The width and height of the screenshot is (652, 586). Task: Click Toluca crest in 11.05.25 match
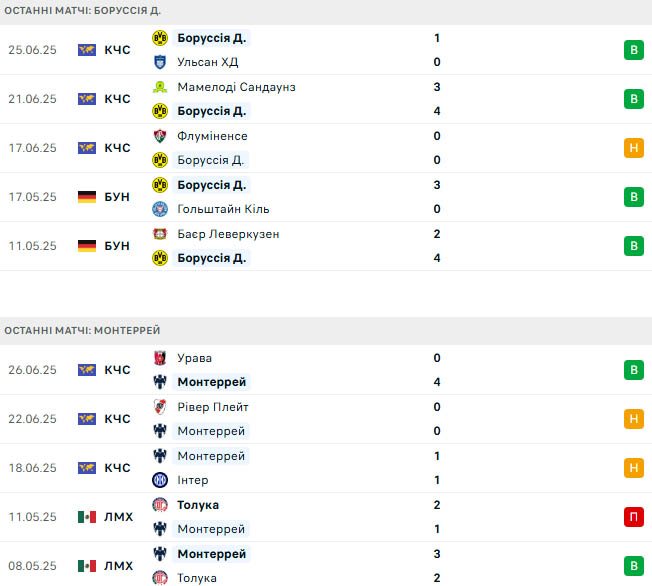pyautogui.click(x=160, y=505)
